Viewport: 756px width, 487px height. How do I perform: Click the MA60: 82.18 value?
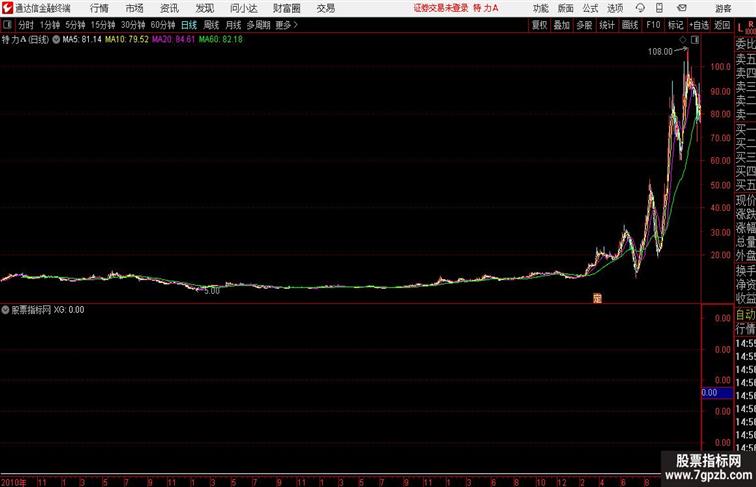[221, 40]
